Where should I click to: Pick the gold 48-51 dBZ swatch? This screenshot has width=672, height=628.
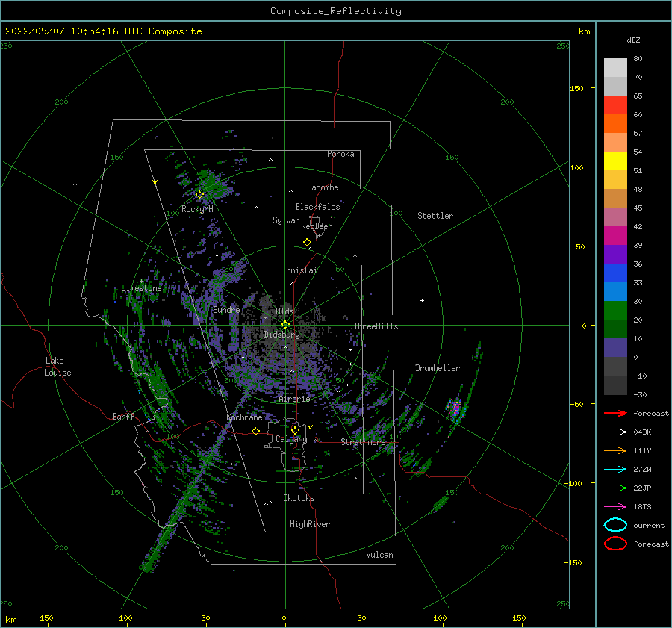615,180
